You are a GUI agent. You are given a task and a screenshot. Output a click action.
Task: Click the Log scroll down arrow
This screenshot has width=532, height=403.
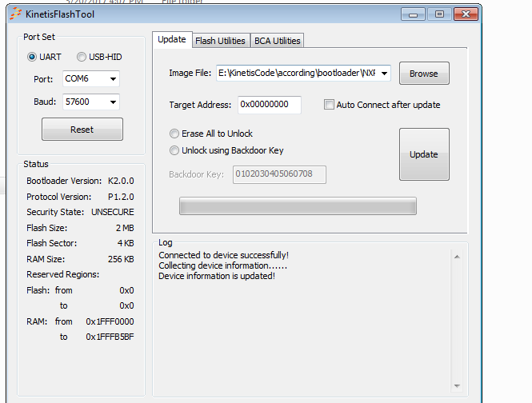(x=457, y=385)
